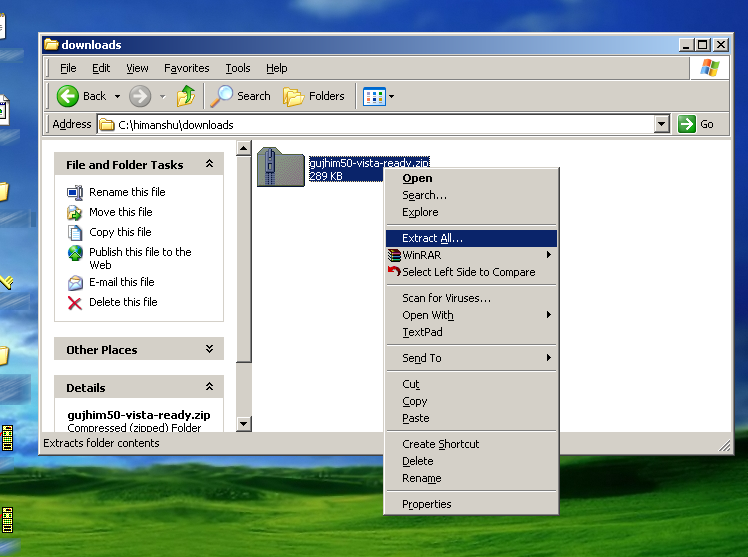Click the E-mail this file envelope icon

75,283
